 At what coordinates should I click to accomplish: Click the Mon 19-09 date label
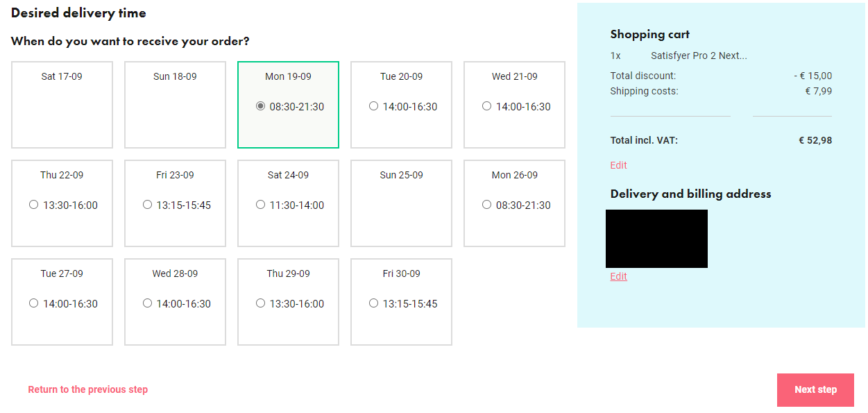[x=288, y=76]
